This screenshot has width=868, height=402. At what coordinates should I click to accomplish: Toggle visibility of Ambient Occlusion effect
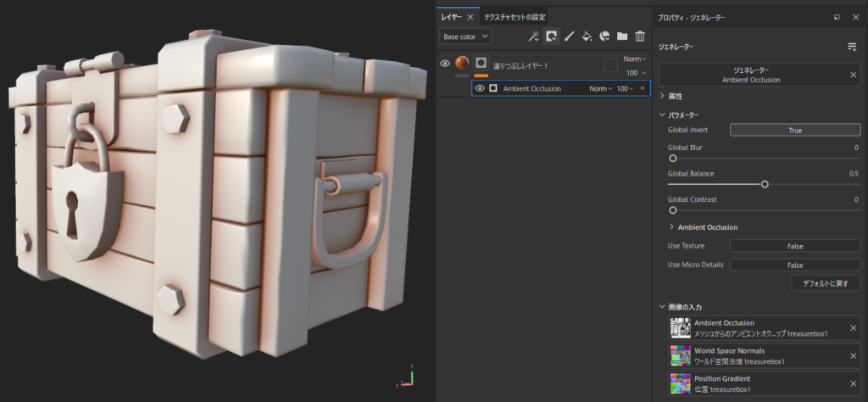pos(480,88)
